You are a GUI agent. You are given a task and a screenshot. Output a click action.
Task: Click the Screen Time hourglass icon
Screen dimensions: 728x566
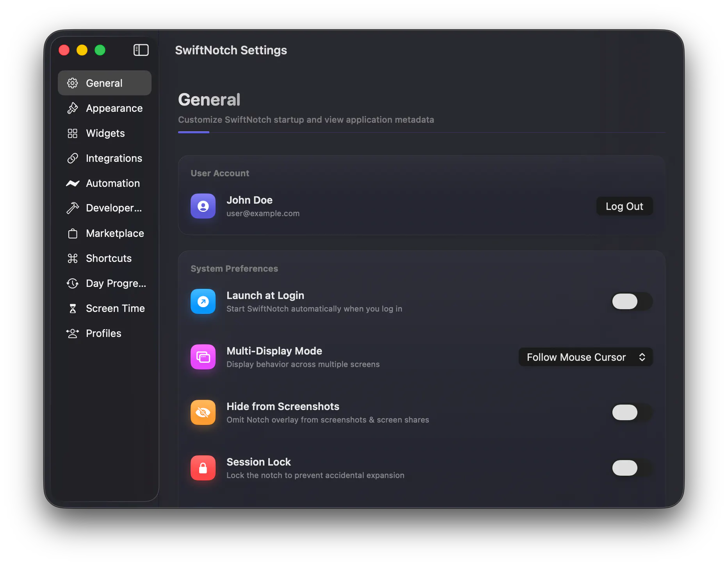[x=73, y=308]
